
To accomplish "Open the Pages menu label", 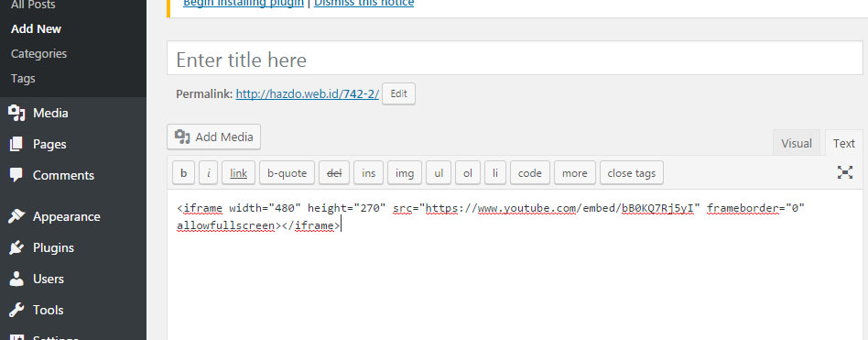I will pos(49,144).
